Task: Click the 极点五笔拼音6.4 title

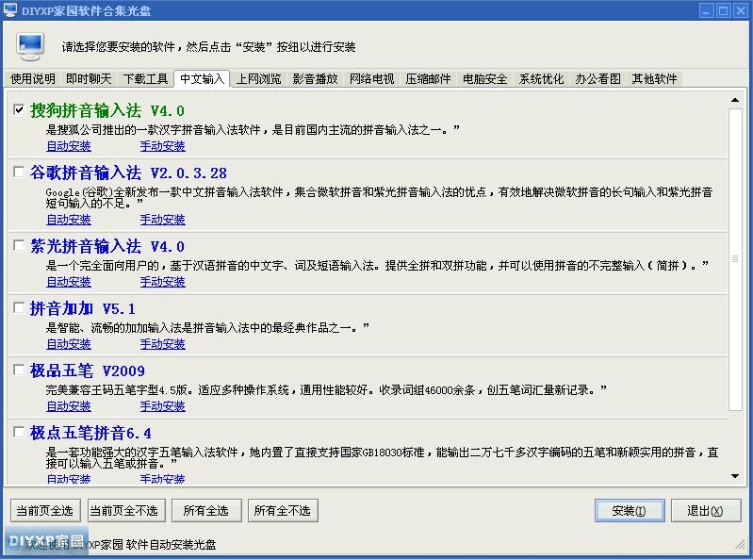Action: (90, 433)
